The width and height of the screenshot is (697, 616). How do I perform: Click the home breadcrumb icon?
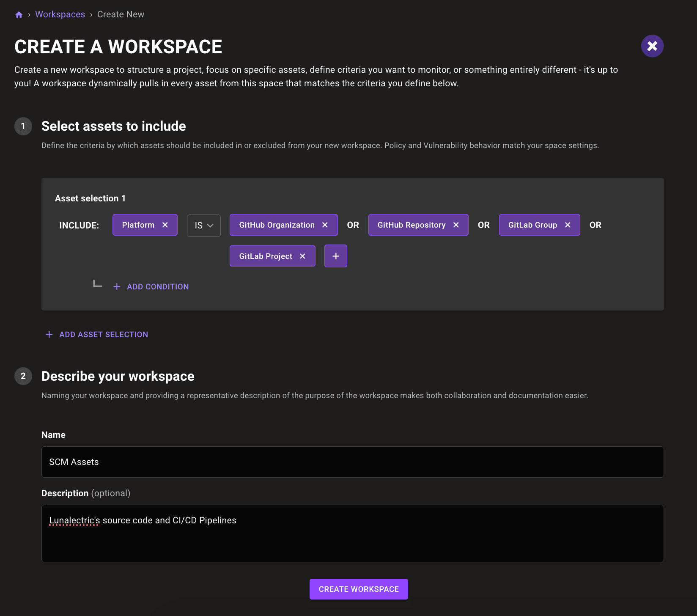19,14
